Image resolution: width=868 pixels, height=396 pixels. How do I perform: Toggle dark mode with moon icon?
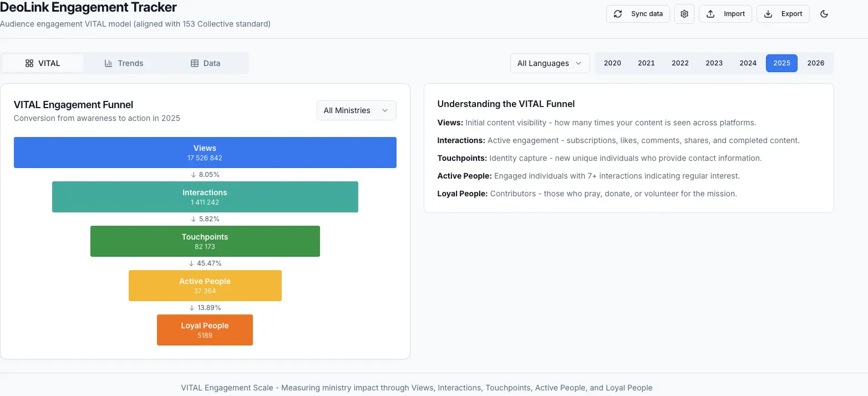[824, 14]
